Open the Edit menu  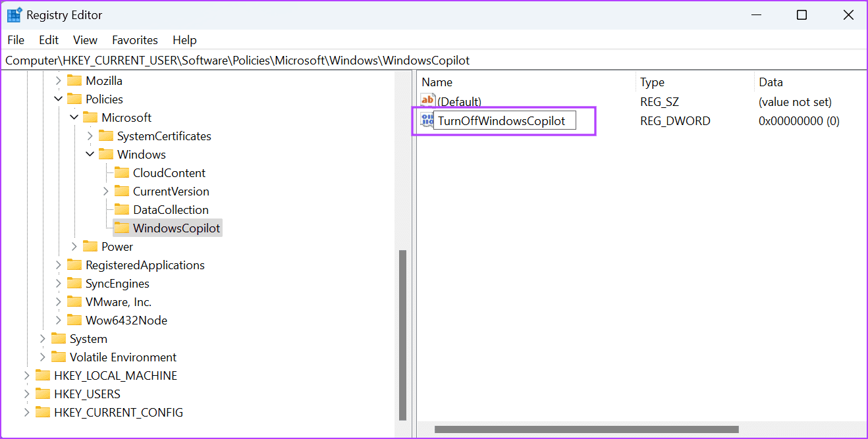coord(49,40)
